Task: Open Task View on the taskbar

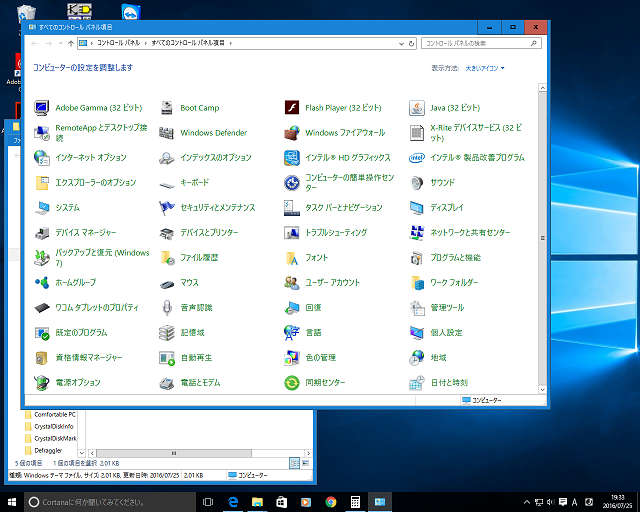Action: pos(208,502)
